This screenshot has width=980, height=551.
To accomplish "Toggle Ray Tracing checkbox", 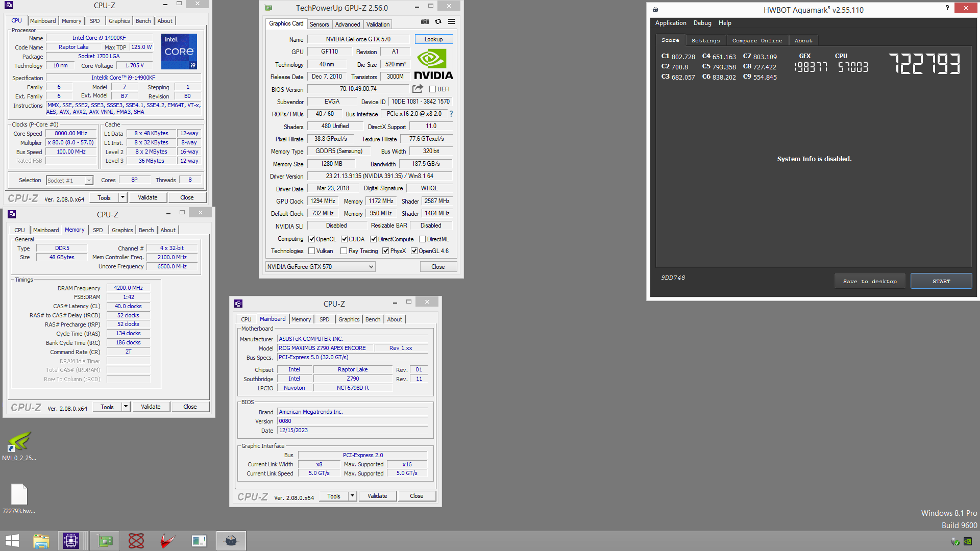I will point(344,251).
